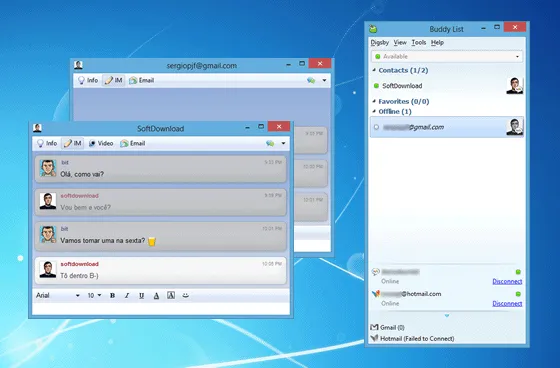Image resolution: width=560 pixels, height=368 pixels.
Task: Click the 'Tô dentro B-)' message
Action: point(161,270)
